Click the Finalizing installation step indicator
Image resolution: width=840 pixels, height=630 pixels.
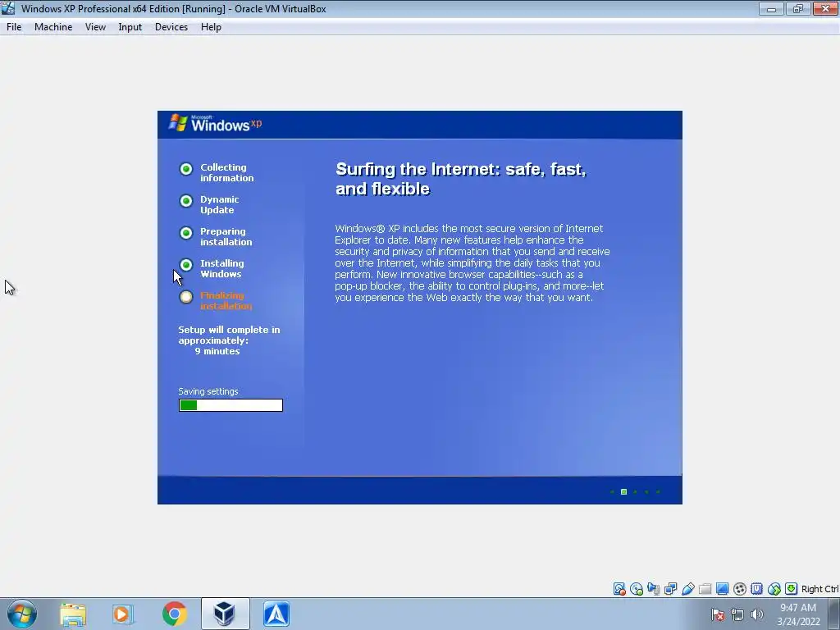click(186, 297)
